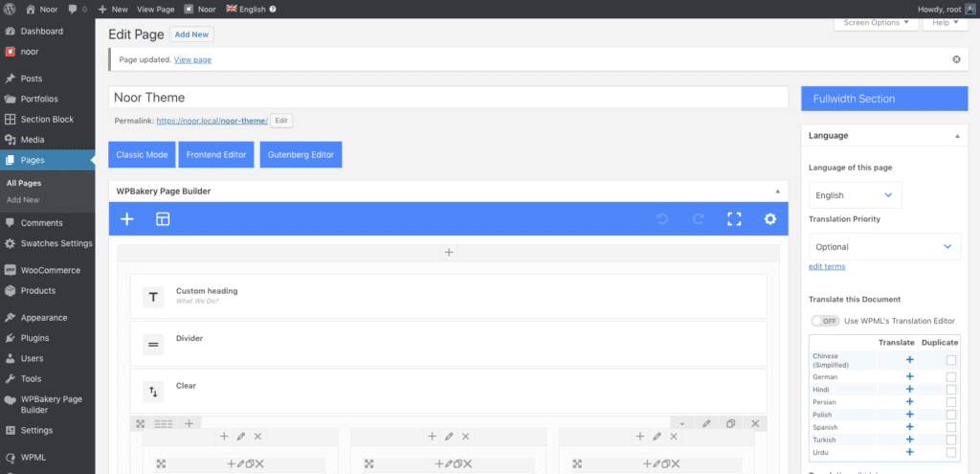Screen dimensions: 980x474
Task: Add translation for Chinese (Simplified)
Action: point(910,359)
